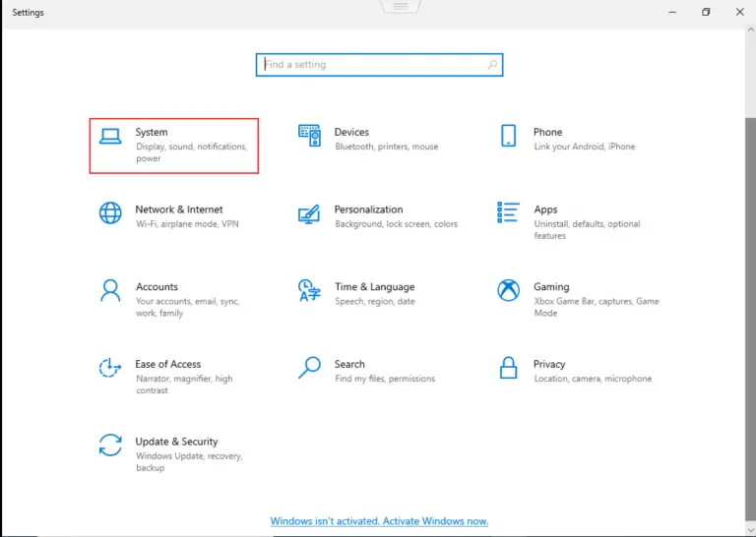Click the vertical scrollbar thumb
756x537 pixels.
pyautogui.click(x=750, y=322)
